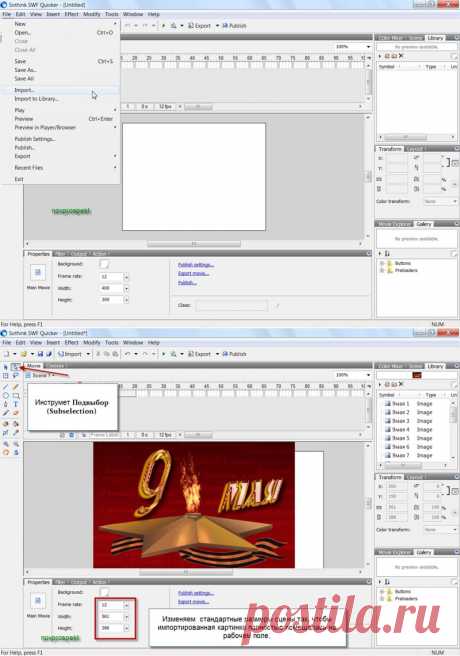Open the New document button's dropdown arrow
The width and height of the screenshot is (460, 656).
(x=14, y=354)
